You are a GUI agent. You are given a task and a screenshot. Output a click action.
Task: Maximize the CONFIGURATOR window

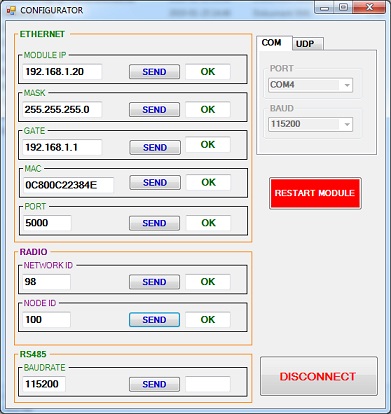[344, 8]
